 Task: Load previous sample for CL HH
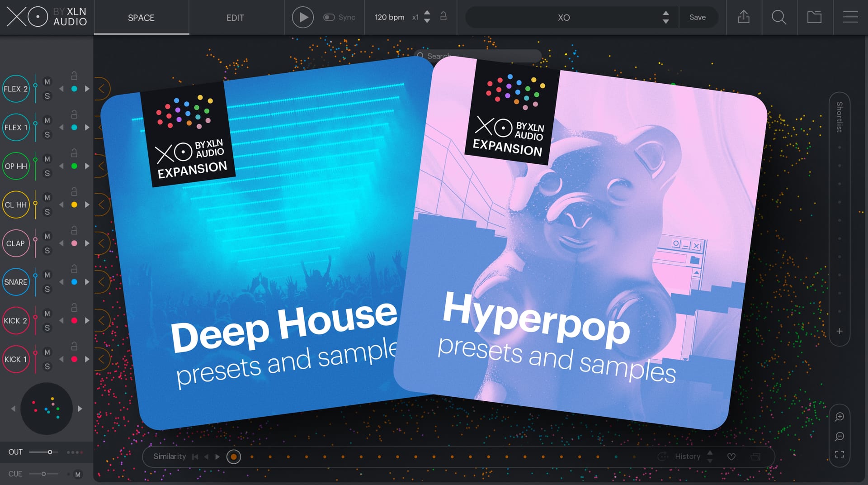click(x=61, y=205)
